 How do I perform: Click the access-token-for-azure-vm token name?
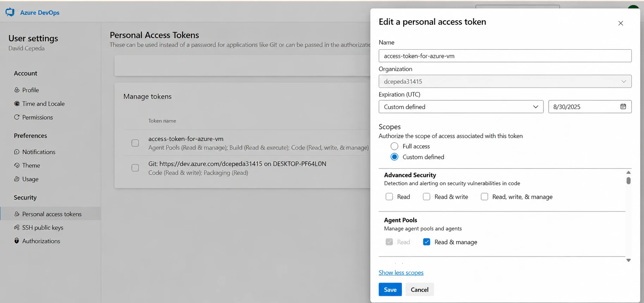coord(186,139)
